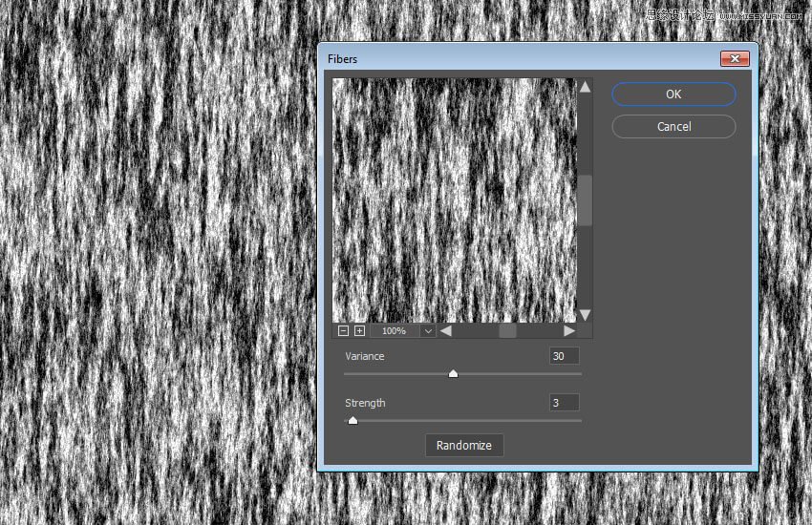Click the Strength label
The image size is (812, 525).
point(365,403)
